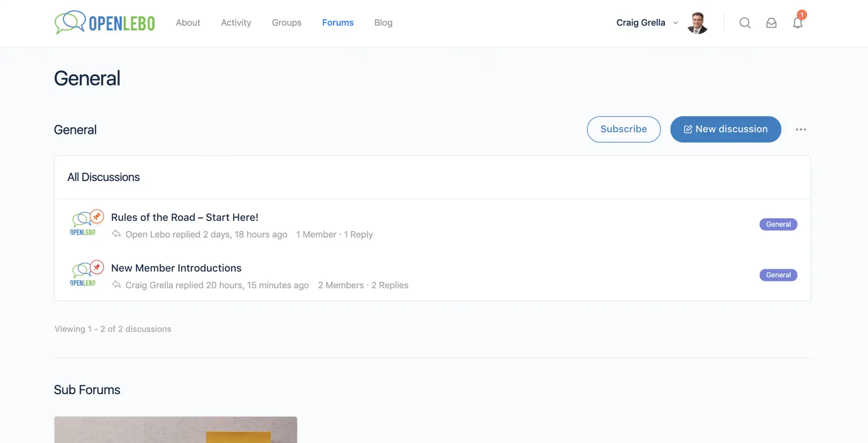868x443 pixels.
Task: Click General tag on Rules of the Road row
Action: point(778,224)
